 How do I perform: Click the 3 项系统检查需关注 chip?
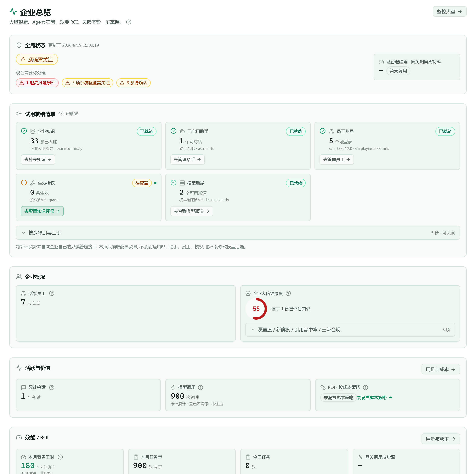click(88, 83)
